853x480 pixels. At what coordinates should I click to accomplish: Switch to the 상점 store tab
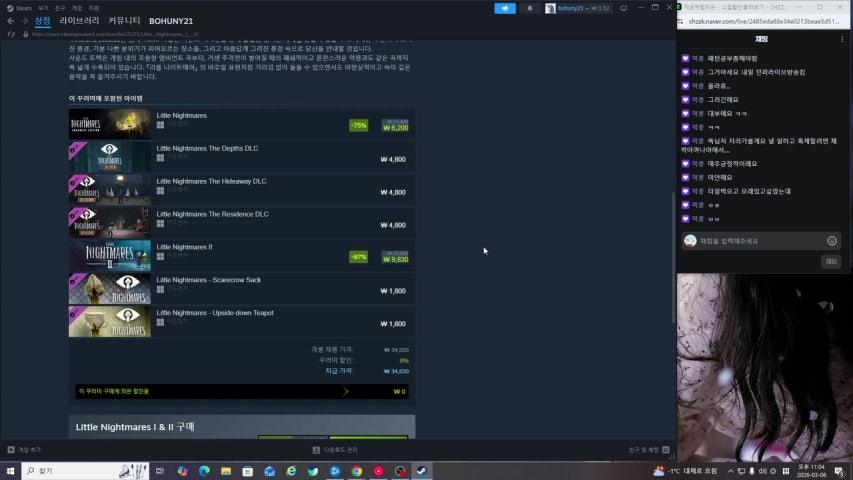pyautogui.click(x=42, y=21)
